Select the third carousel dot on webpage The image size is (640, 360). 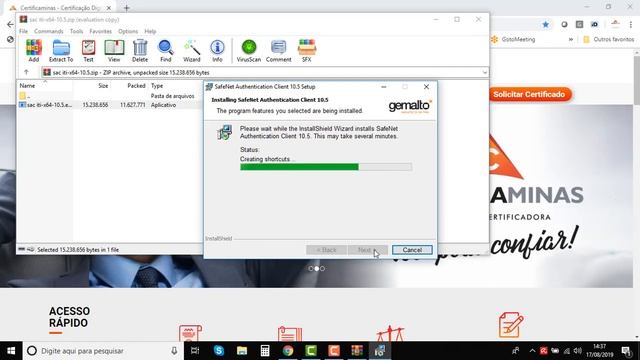tap(322, 269)
